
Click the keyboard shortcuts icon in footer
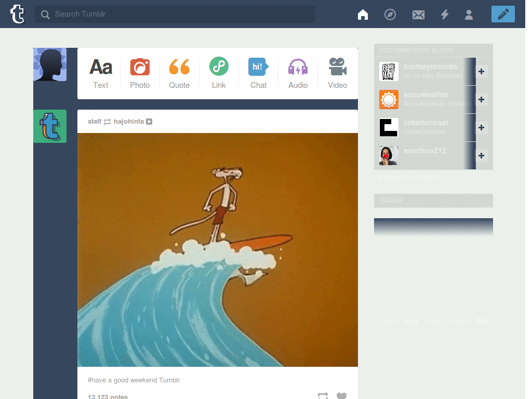482,321
